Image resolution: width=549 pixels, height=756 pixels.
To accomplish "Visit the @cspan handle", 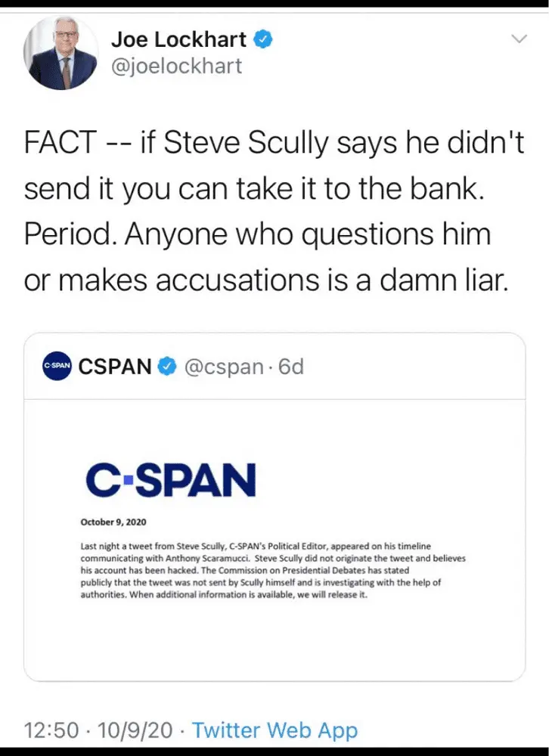I will [222, 367].
